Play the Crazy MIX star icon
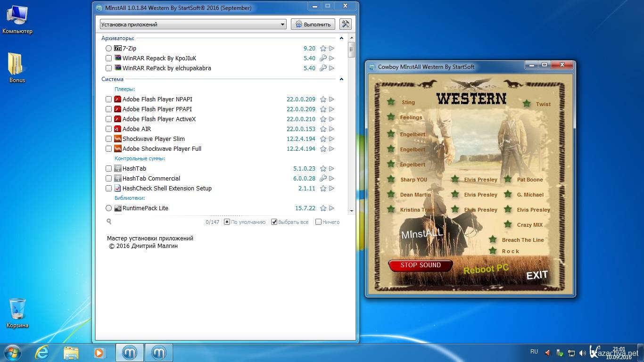The image size is (644, 362). (x=508, y=224)
